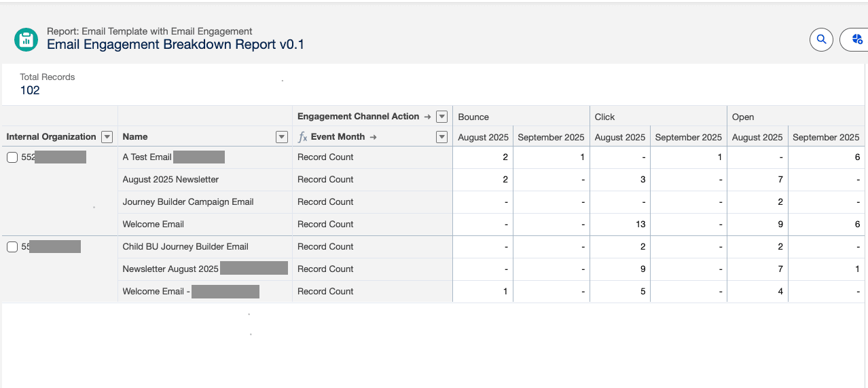Click the Welcome Email - row name
The image size is (868, 388).
156,292
